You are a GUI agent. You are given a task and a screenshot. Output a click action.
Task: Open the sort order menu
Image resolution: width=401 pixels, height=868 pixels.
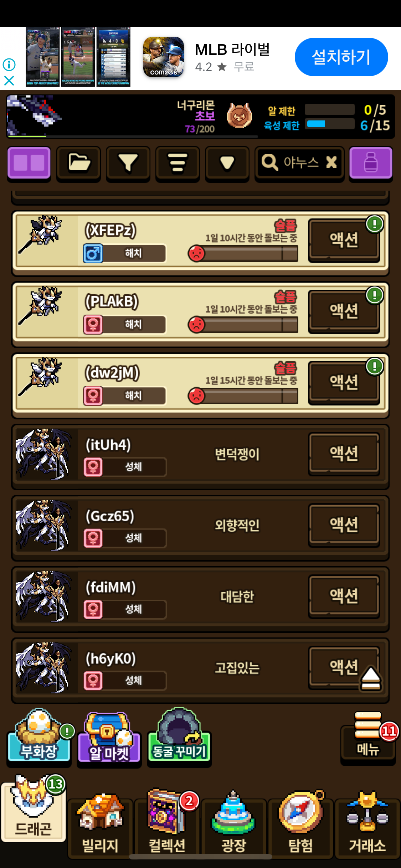178,163
